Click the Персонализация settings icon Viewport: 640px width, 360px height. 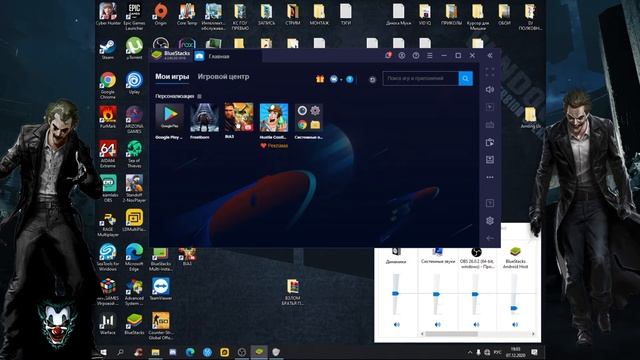click(199, 96)
